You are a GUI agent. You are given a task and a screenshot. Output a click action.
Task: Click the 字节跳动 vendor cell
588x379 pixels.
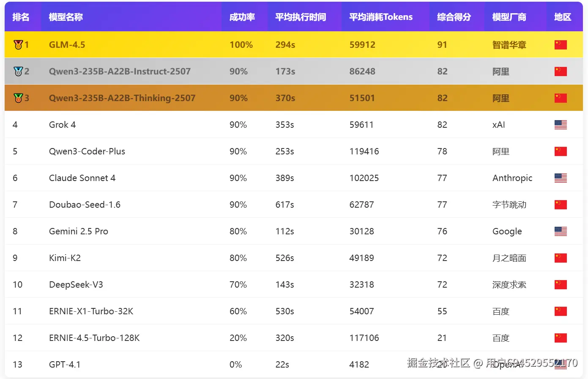coord(509,205)
